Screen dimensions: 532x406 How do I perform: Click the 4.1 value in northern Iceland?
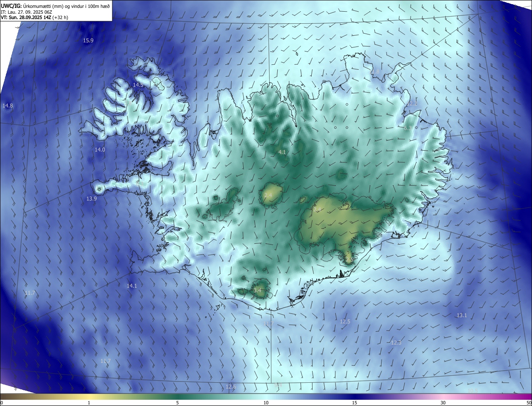click(282, 152)
